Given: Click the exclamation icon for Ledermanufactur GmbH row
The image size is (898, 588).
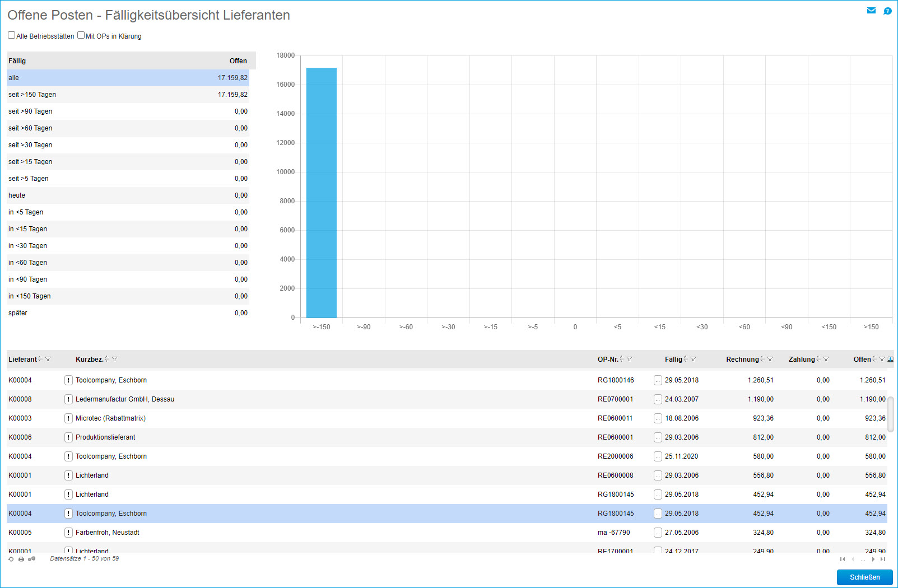Looking at the screenshot, I should coord(68,399).
